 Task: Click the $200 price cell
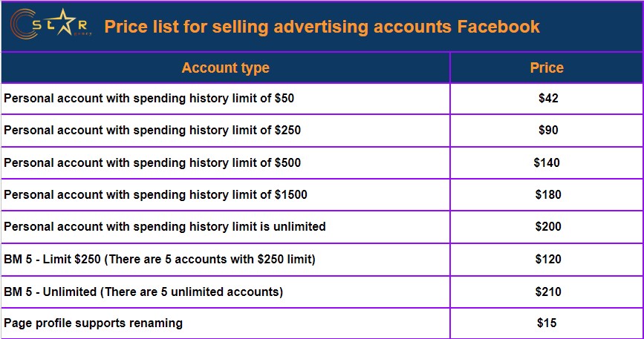[x=547, y=226]
